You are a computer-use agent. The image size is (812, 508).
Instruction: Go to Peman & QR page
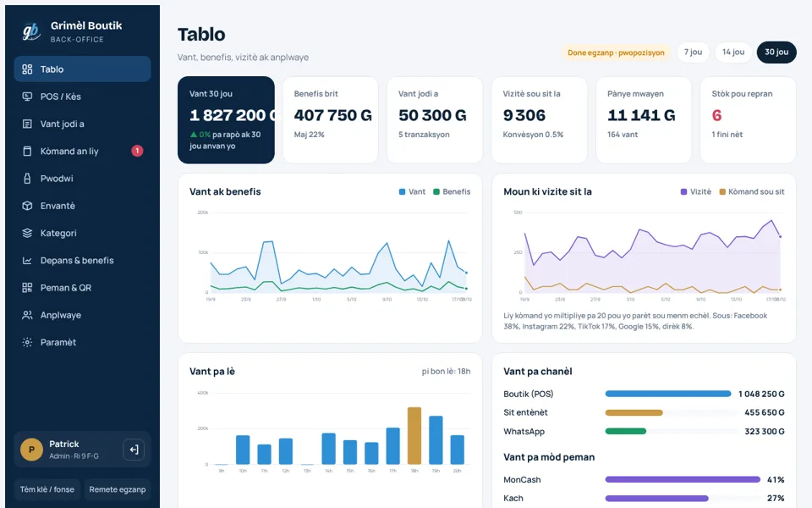pyautogui.click(x=82, y=288)
